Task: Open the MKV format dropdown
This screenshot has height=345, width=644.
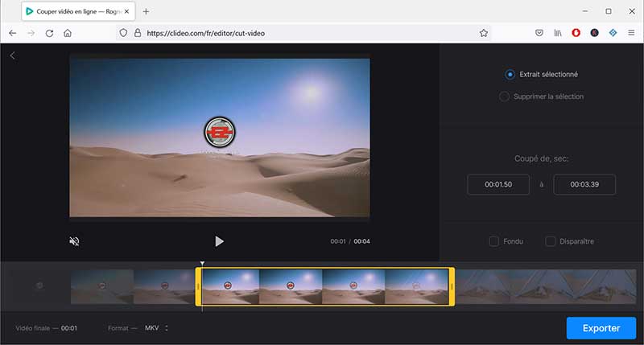Action: (156, 328)
